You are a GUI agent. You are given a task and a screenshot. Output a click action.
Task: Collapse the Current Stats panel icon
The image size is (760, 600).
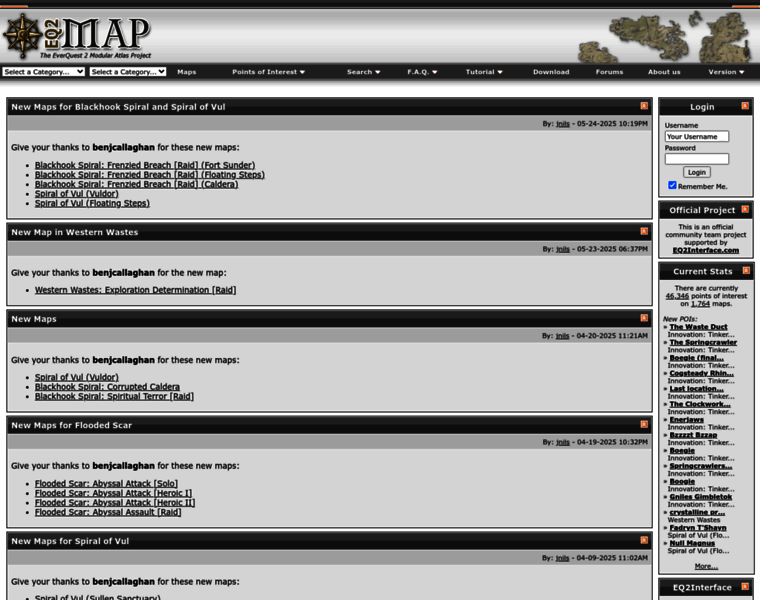[746, 270]
